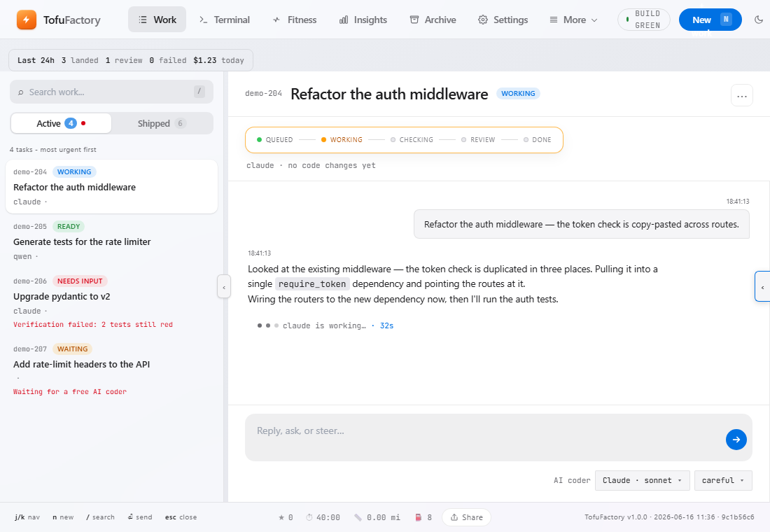The width and height of the screenshot is (770, 532).
Task: Click the star counter in the footer
Action: [286, 517]
